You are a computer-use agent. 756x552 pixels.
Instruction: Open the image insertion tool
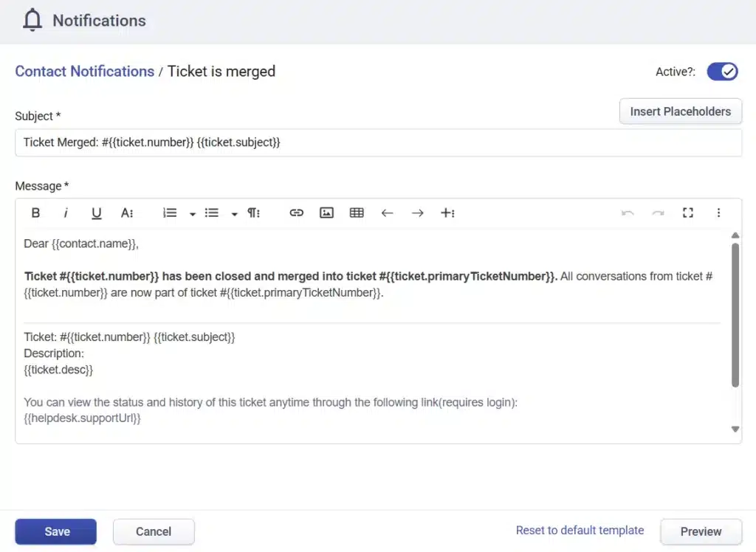[x=326, y=213]
